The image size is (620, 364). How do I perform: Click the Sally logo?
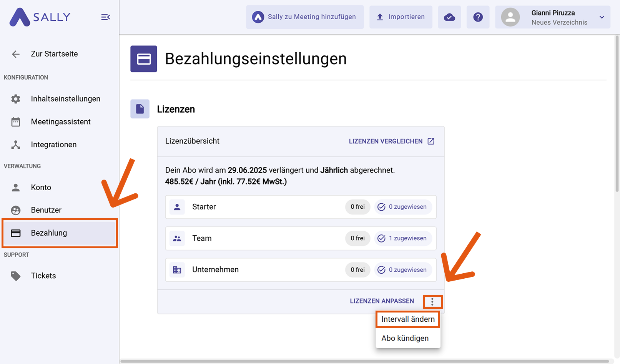(40, 17)
